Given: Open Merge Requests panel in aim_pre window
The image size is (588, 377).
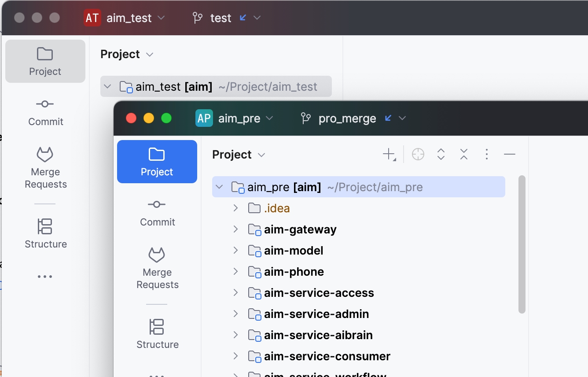Looking at the screenshot, I should click(x=157, y=268).
